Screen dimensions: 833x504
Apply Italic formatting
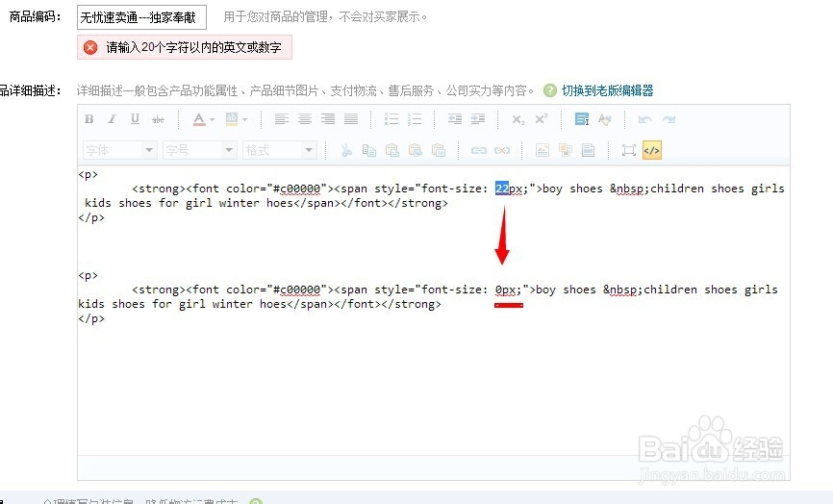113,119
